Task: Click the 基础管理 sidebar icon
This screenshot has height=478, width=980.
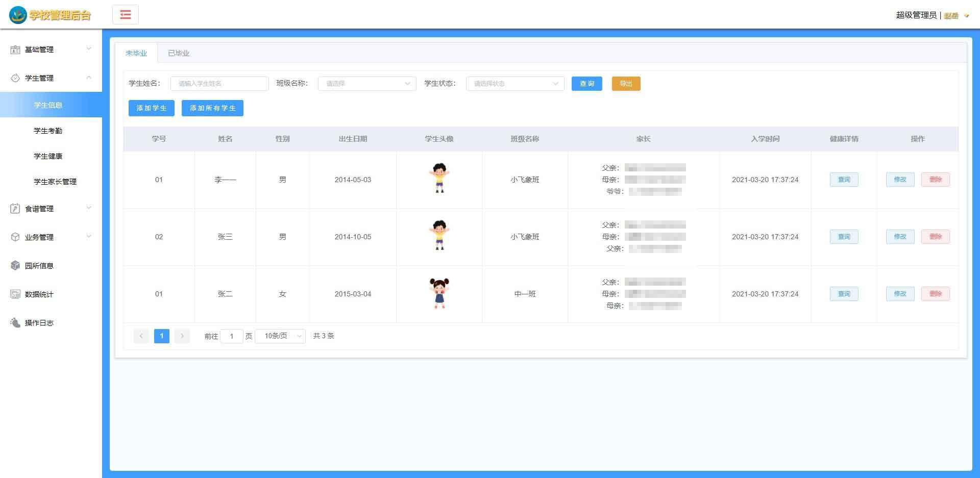Action: 15,49
